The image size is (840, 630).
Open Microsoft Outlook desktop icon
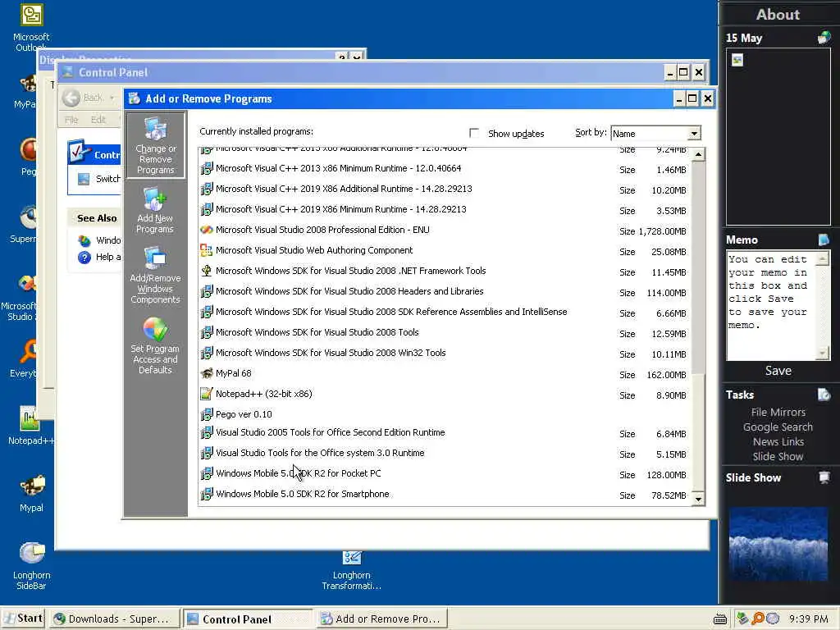click(x=31, y=27)
